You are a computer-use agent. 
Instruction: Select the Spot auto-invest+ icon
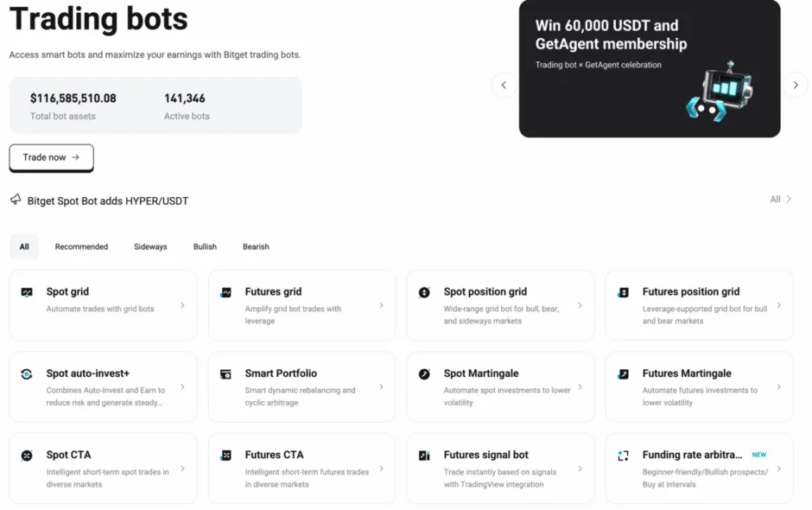tap(28, 373)
